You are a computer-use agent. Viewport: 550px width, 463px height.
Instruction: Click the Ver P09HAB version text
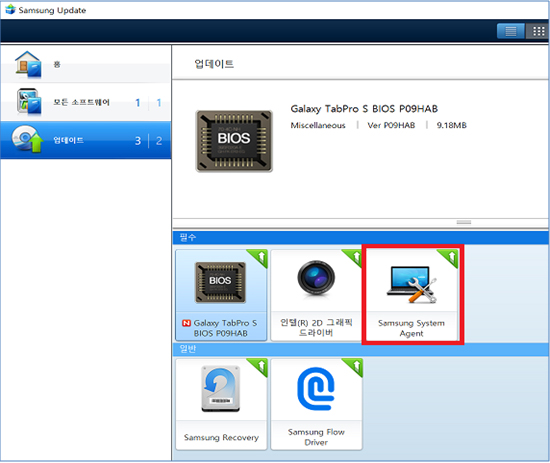[x=391, y=125]
